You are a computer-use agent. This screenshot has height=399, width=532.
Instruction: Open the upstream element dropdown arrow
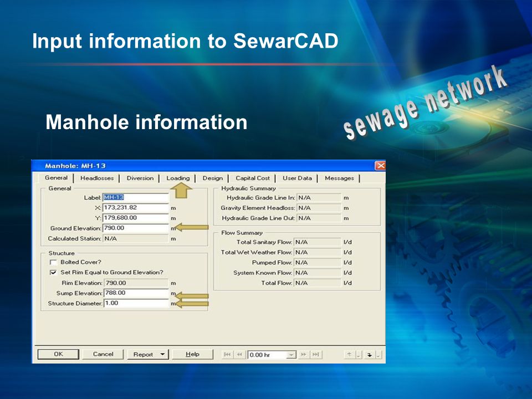(359, 355)
